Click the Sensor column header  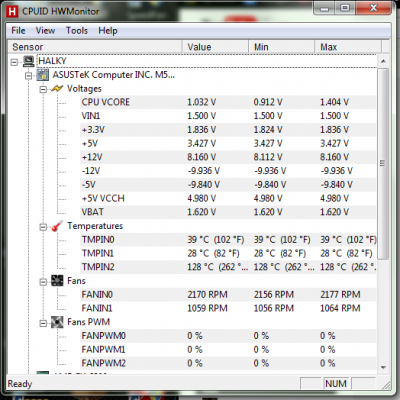pyautogui.click(x=95, y=47)
